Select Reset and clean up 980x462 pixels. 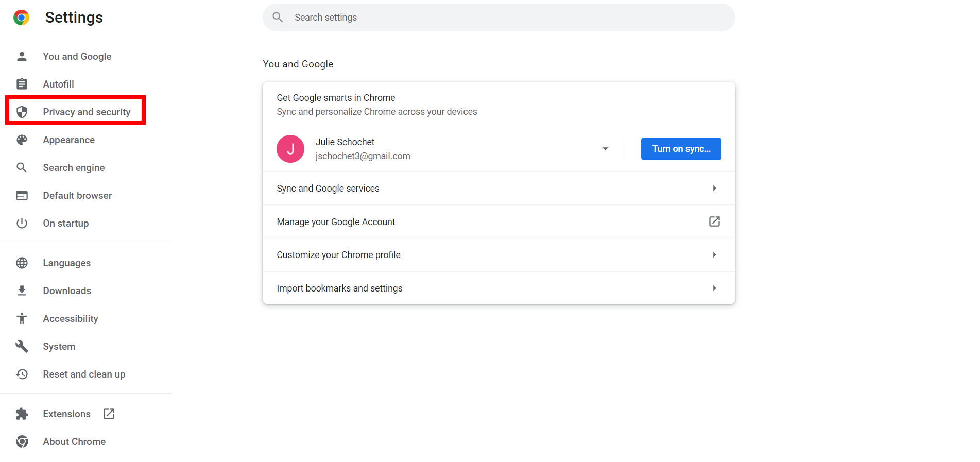84,374
